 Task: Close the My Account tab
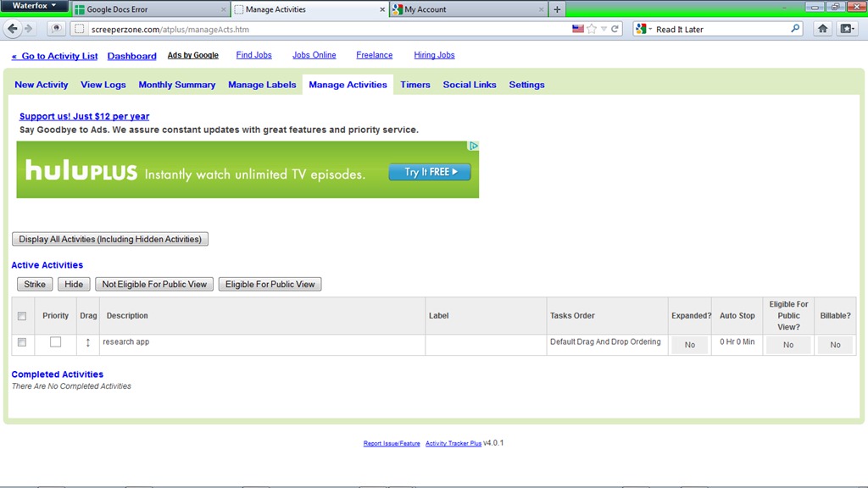click(541, 9)
